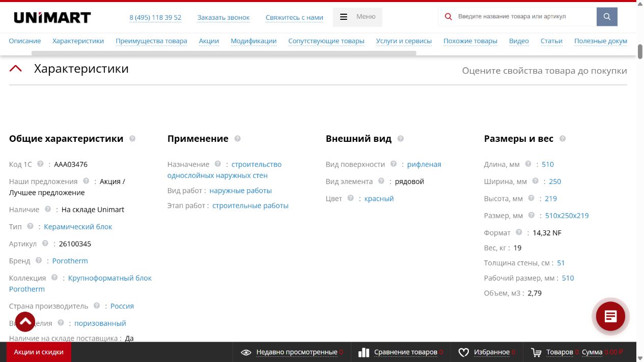The image size is (644, 362).
Task: Go to the Характеристики tab
Action: [78, 41]
